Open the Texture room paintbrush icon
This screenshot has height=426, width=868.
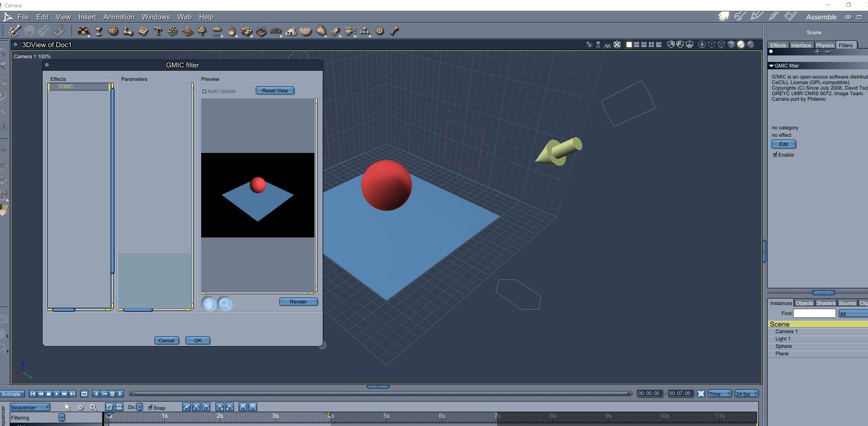coord(774,17)
